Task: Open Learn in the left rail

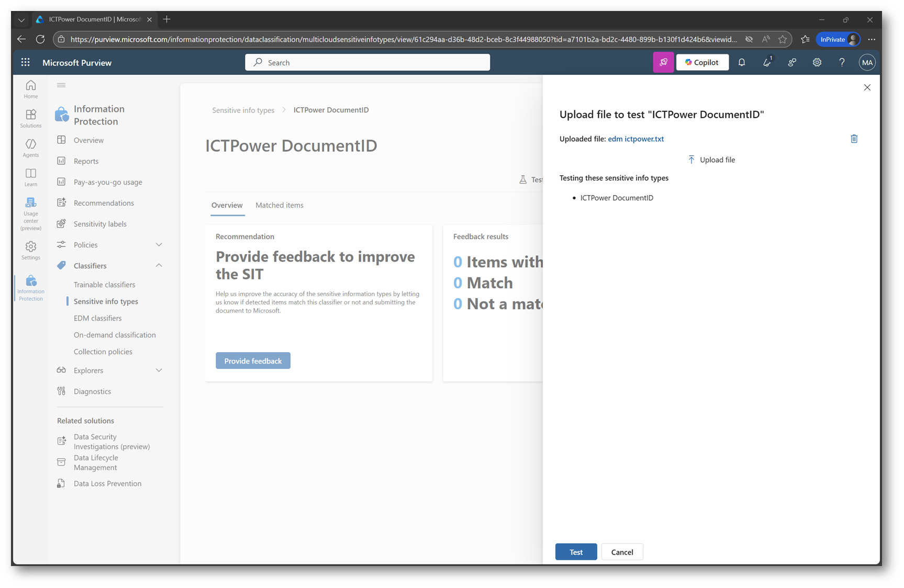Action: click(x=31, y=177)
